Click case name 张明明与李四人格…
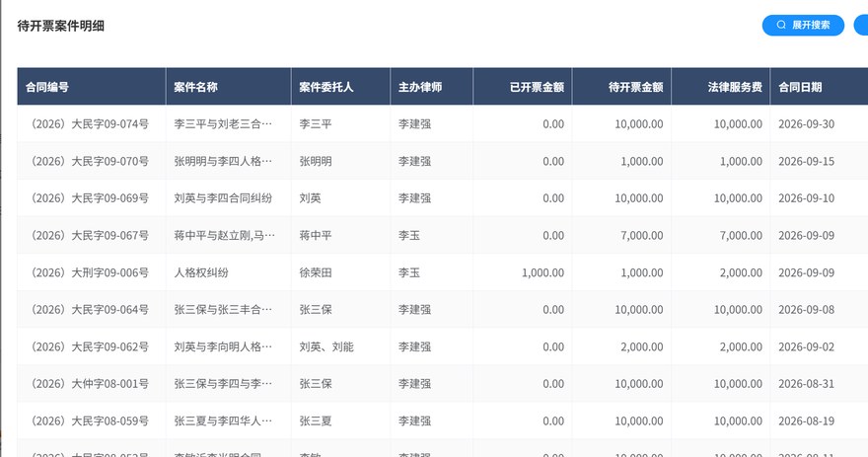The height and width of the screenshot is (457, 868). [223, 161]
